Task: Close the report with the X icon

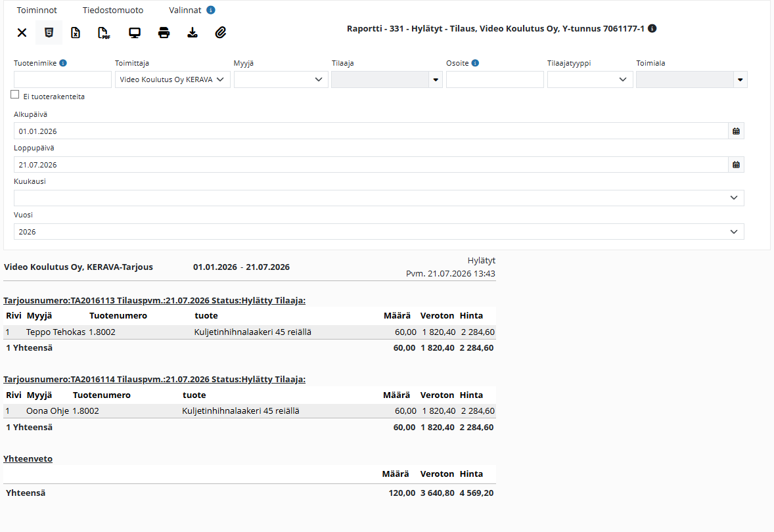Action: pos(22,33)
